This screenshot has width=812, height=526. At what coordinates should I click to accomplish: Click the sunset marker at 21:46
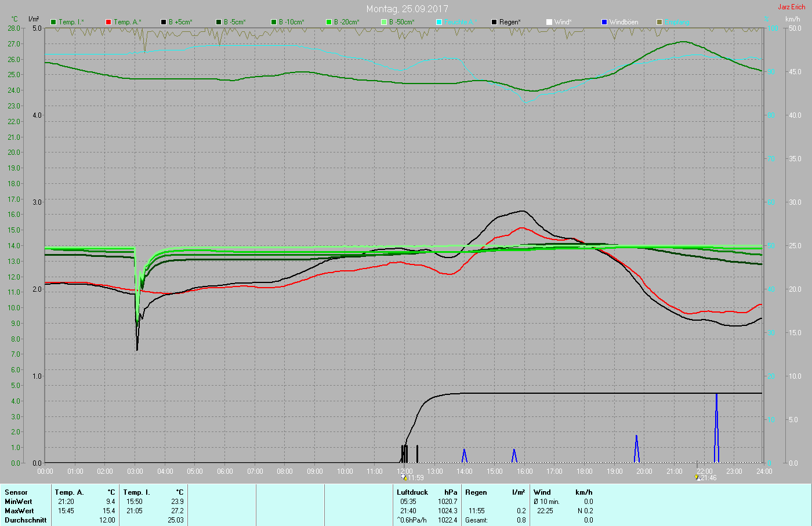[697, 477]
